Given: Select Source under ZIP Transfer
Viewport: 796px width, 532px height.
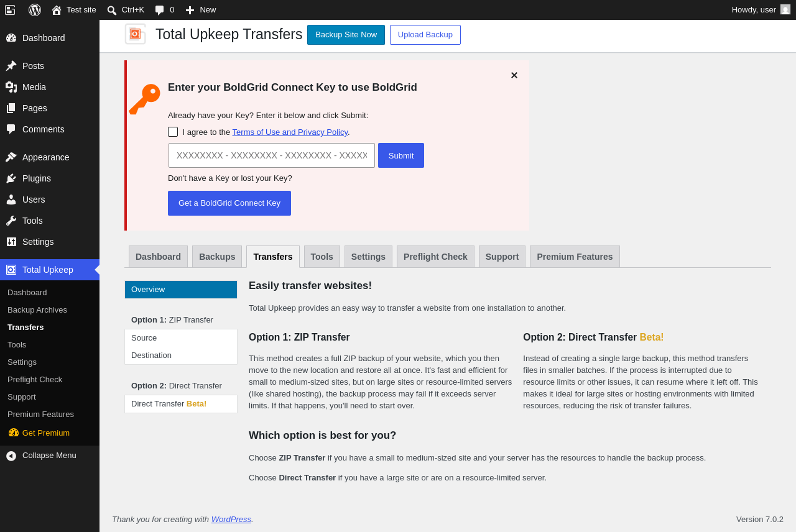Looking at the screenshot, I should tap(181, 338).
